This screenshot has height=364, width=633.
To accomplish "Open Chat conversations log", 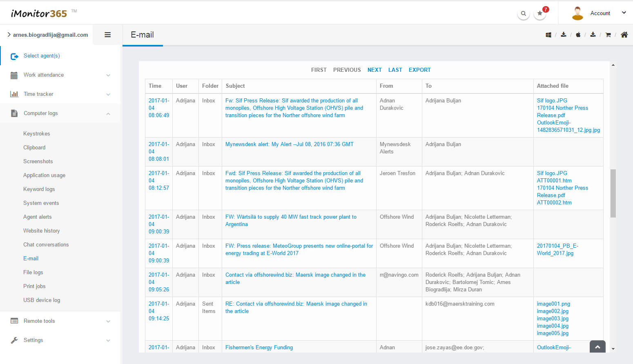I will [x=46, y=245].
